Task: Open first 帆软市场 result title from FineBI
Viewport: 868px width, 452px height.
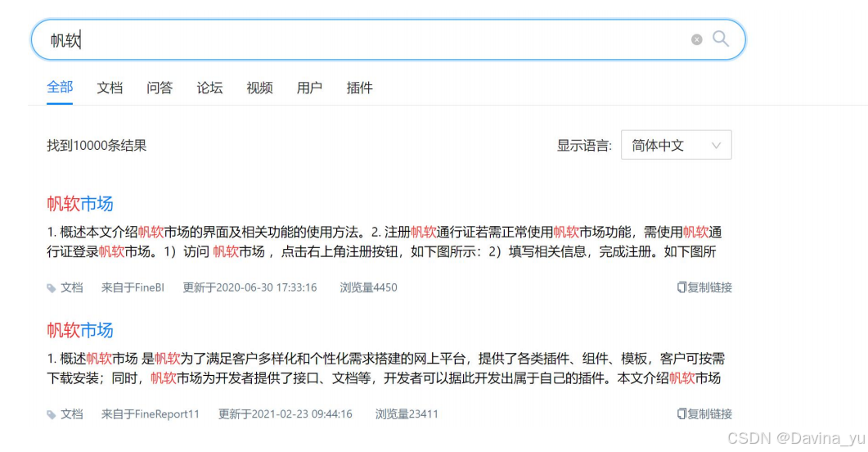Action: coord(80,204)
